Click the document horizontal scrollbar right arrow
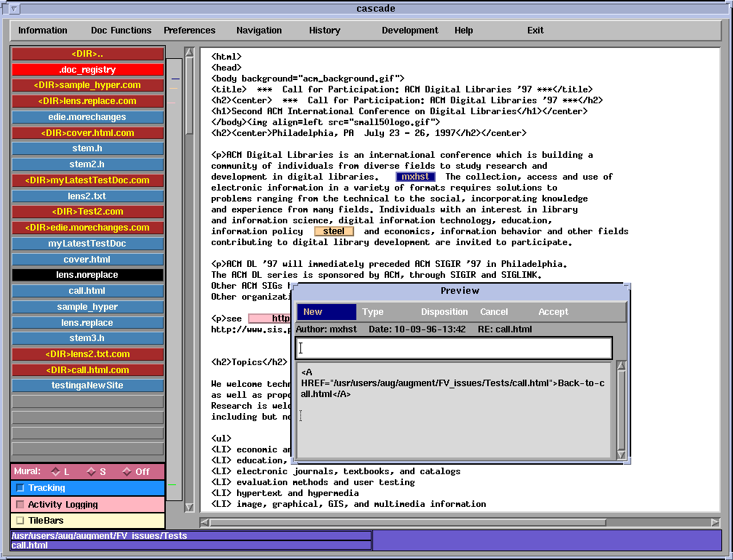The image size is (733, 560). coord(716,522)
